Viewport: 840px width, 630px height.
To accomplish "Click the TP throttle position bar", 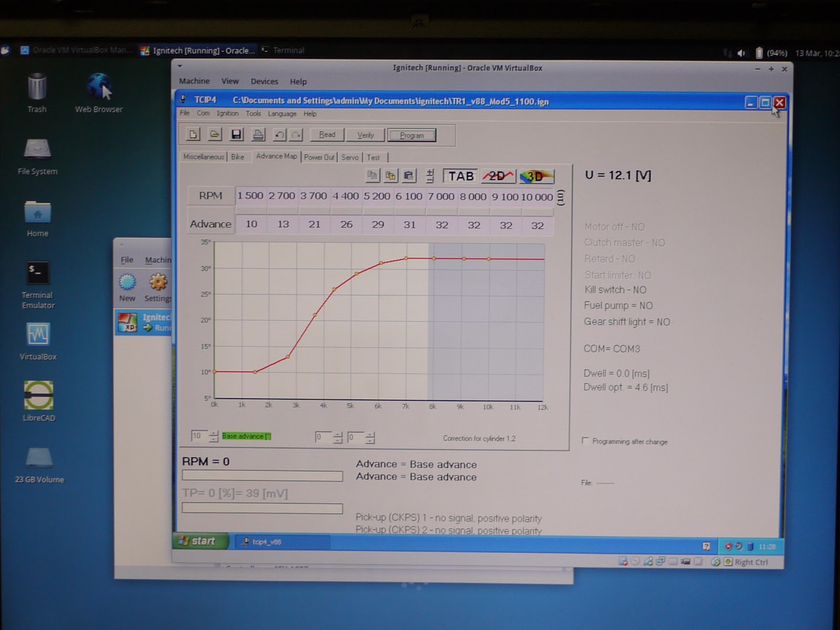I will click(x=262, y=508).
